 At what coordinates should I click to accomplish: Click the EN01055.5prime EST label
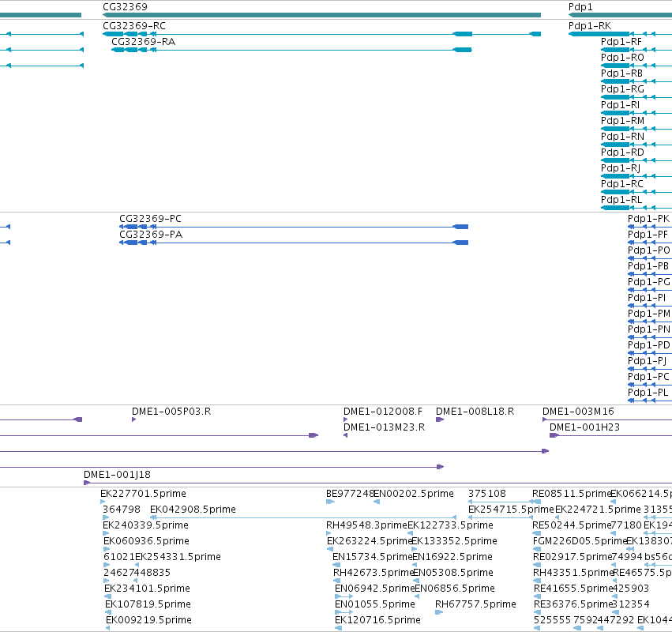coord(375,604)
